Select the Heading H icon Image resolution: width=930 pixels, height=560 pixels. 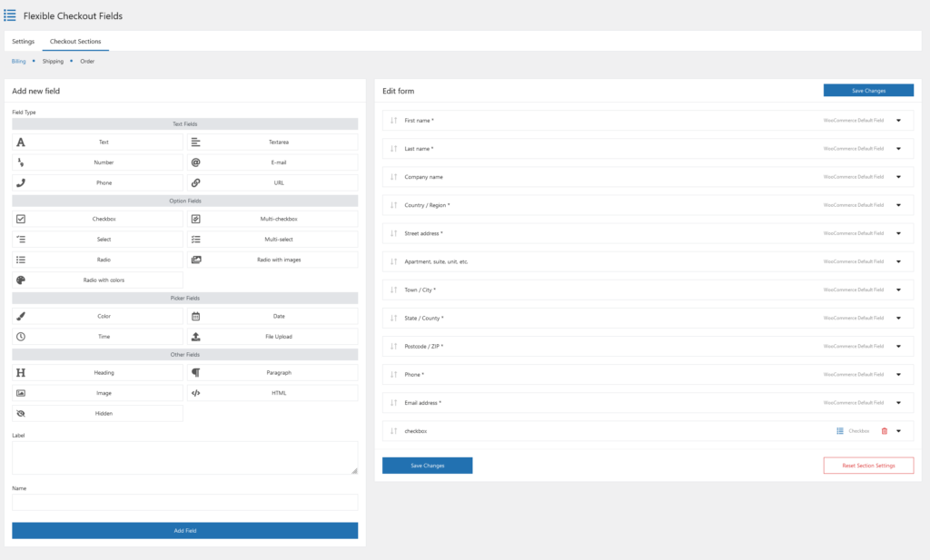point(21,373)
